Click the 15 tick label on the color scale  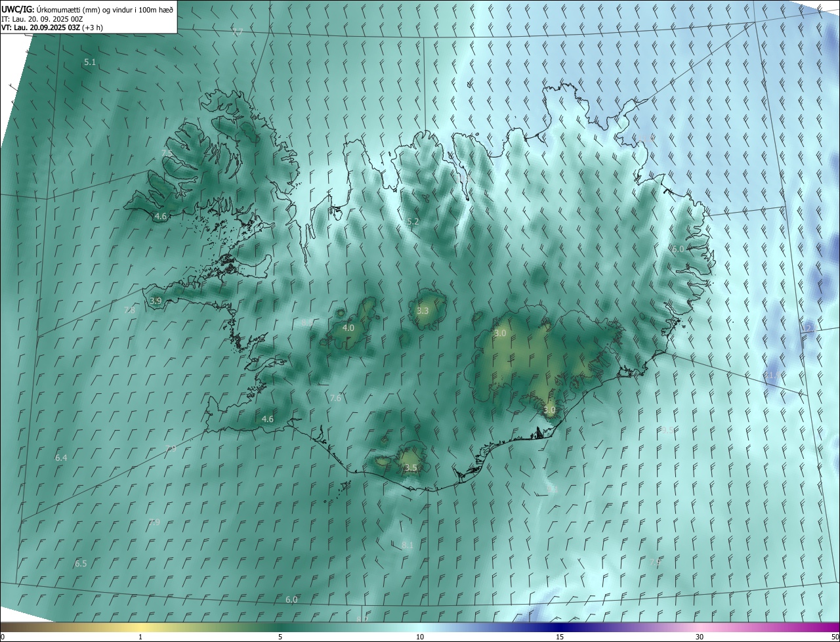560,637
